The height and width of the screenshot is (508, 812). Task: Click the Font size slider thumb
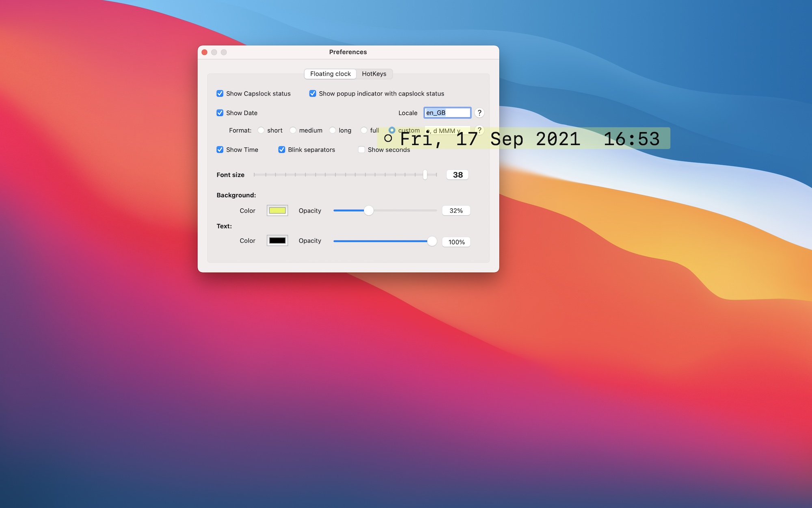point(425,175)
